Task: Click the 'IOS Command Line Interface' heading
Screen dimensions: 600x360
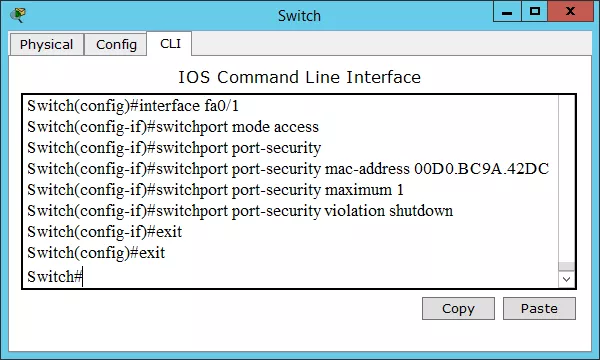Action: point(300,77)
